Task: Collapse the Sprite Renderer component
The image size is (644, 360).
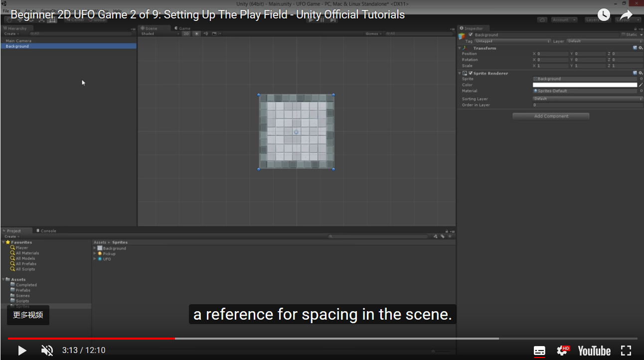Action: pos(460,73)
